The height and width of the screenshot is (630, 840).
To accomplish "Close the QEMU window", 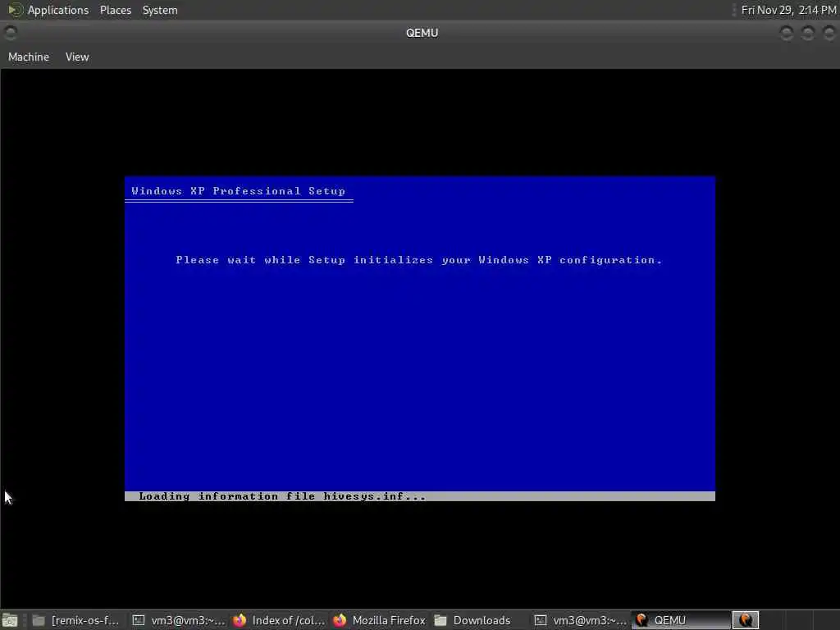I will point(829,33).
